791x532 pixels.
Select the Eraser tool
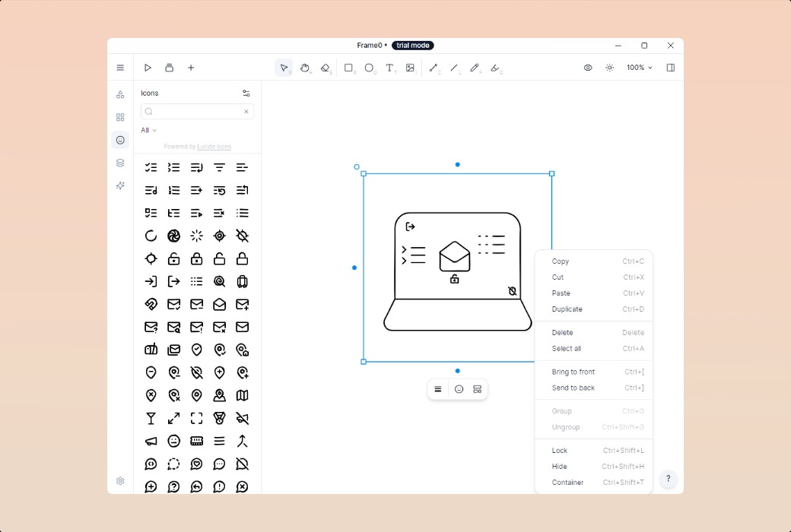(326, 68)
